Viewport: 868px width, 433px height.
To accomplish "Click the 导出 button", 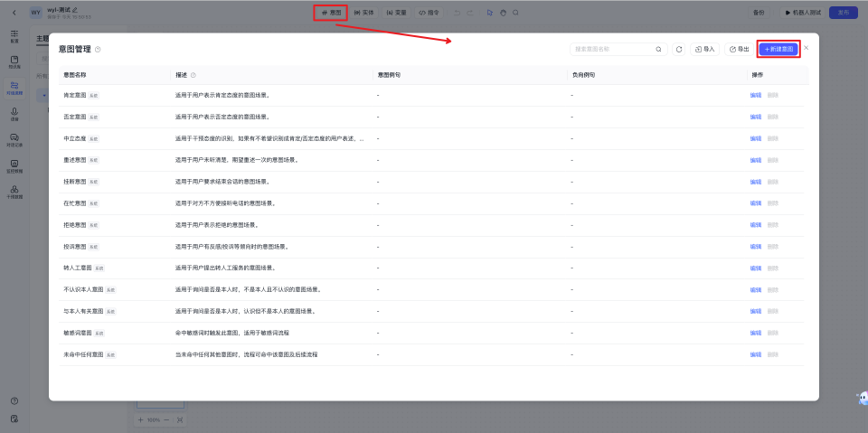I will pyautogui.click(x=739, y=49).
